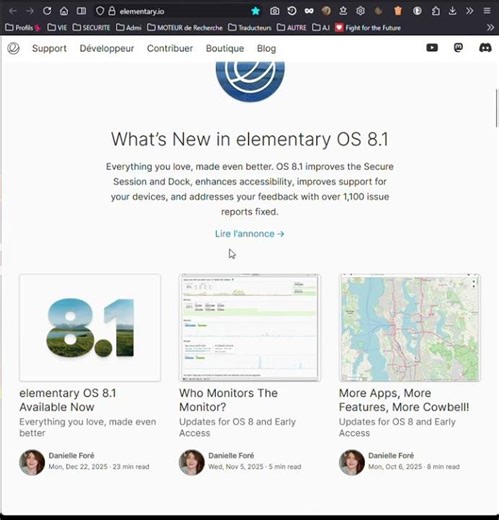Click the elementary logo in site nav
Viewport: 499px width, 520px height.
[13, 48]
